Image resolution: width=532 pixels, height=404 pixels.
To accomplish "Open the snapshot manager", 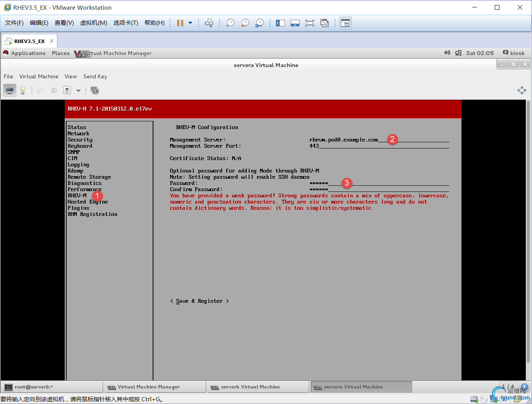I will [x=260, y=23].
